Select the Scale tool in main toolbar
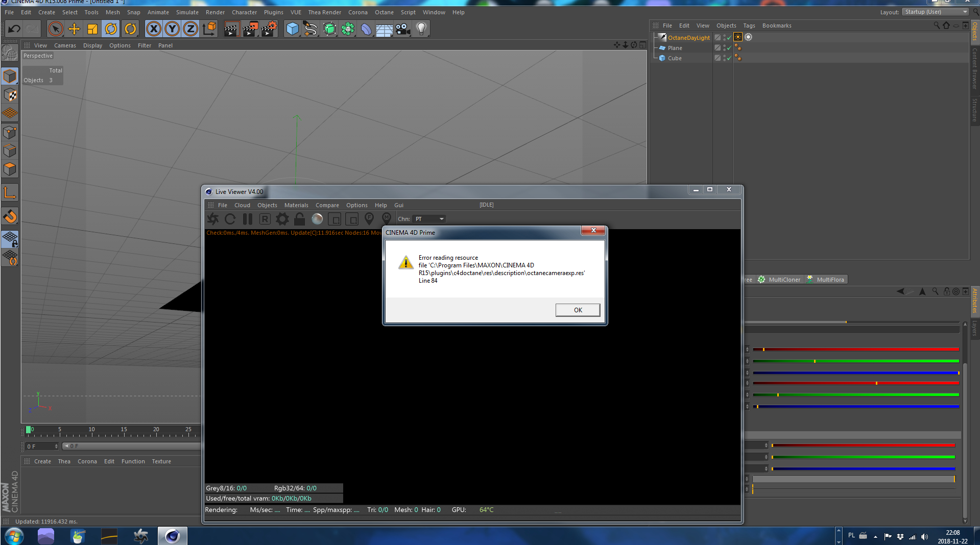This screenshot has height=545, width=980. [x=92, y=29]
